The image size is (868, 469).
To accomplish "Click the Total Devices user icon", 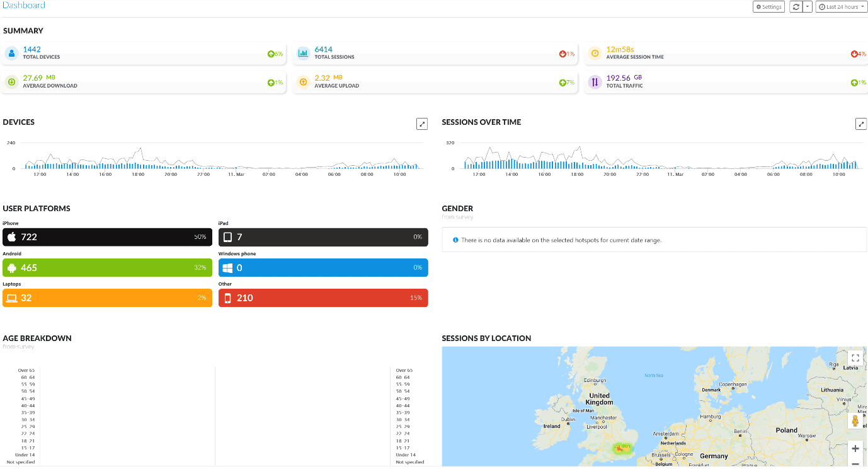I will [11, 53].
